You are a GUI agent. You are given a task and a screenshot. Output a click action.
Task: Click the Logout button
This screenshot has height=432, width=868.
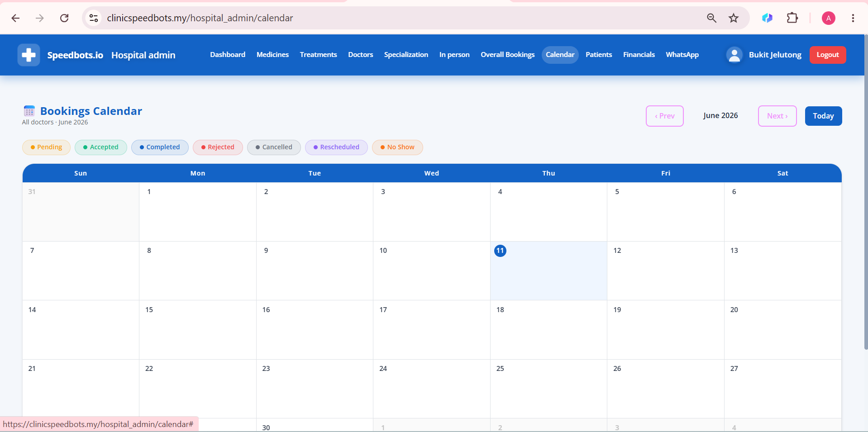[828, 55]
